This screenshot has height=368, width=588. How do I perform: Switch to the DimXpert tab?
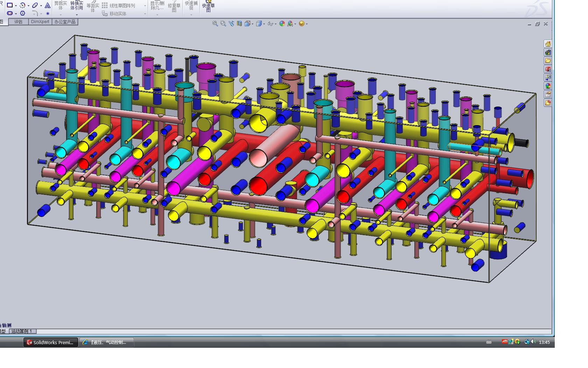click(x=40, y=22)
